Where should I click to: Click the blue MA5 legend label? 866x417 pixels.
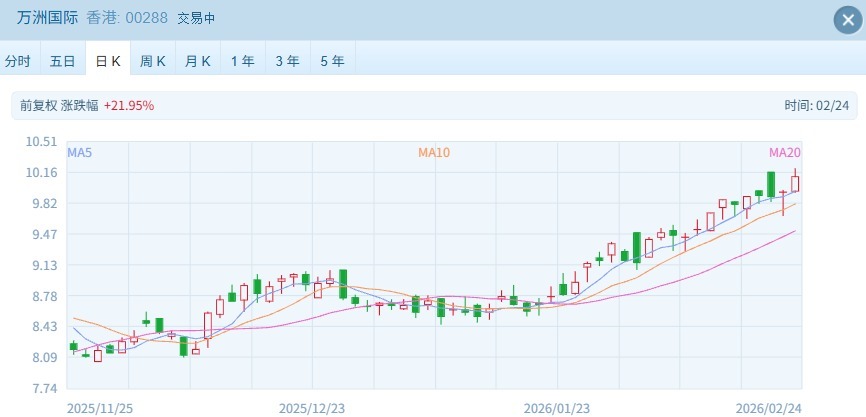80,153
